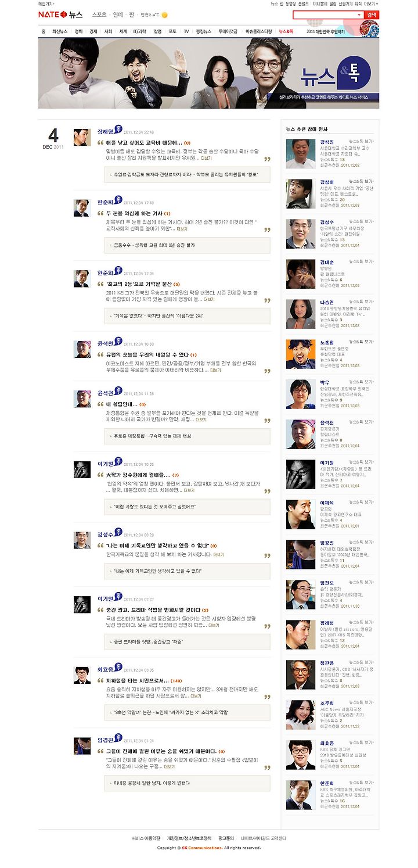Open 강석진's photo in sidebar

pos(301,154)
